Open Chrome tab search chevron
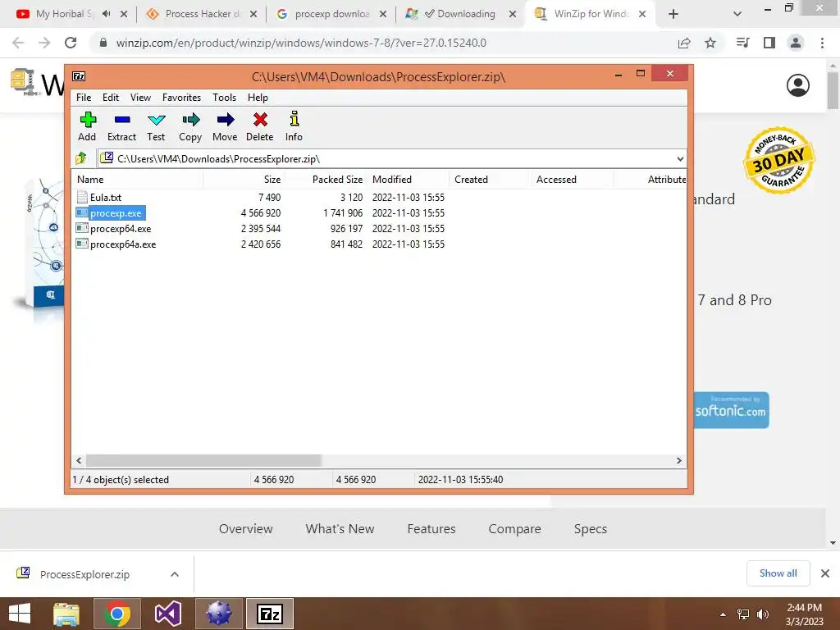840x630 pixels. click(737, 14)
